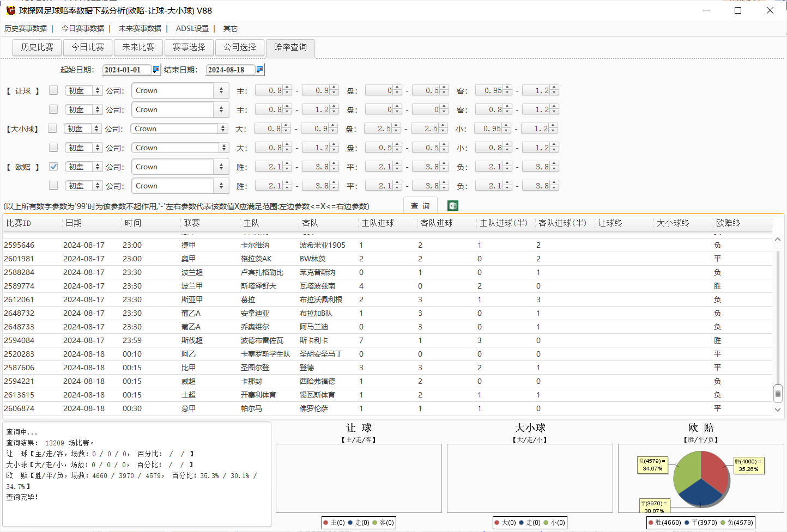
Task: Open Crown company dropdown in first 欧赔 row
Action: pyautogui.click(x=180, y=167)
